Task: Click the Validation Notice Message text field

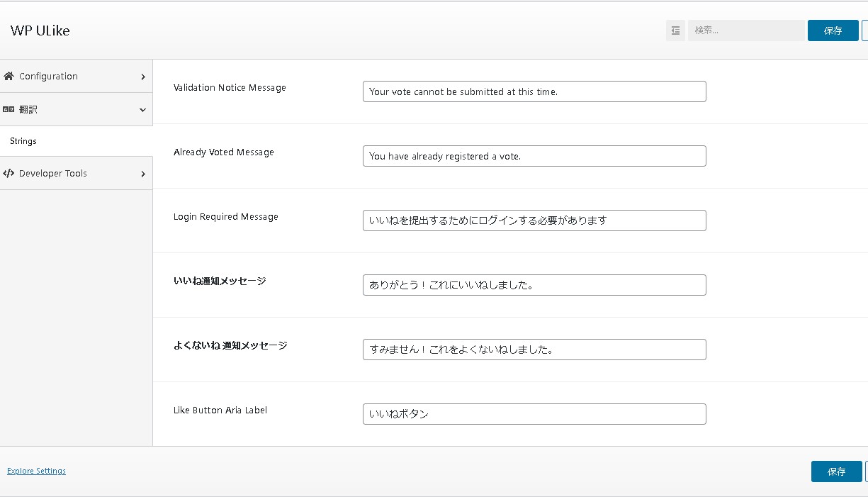Action: pyautogui.click(x=534, y=91)
